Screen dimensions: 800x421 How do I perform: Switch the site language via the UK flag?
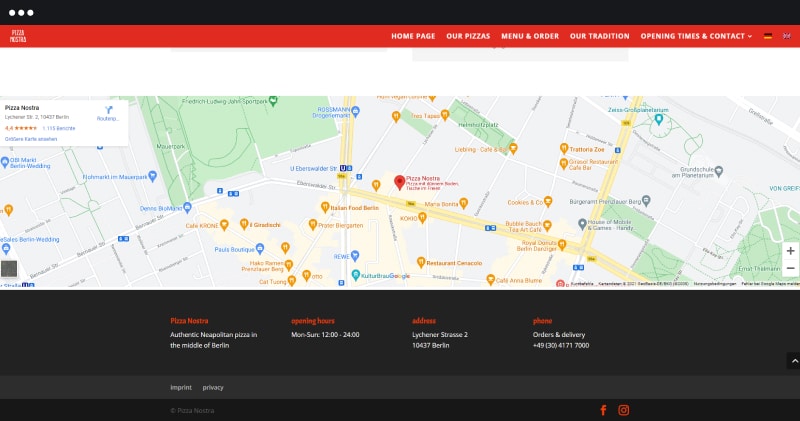coord(787,36)
